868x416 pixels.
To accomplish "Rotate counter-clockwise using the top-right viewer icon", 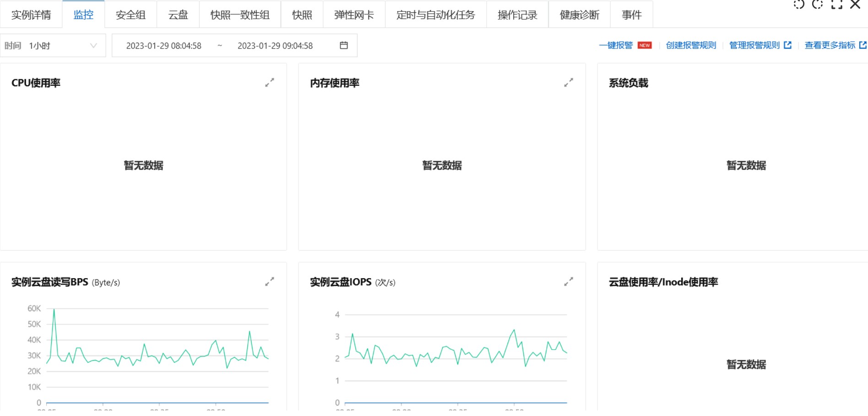I will 799,5.
